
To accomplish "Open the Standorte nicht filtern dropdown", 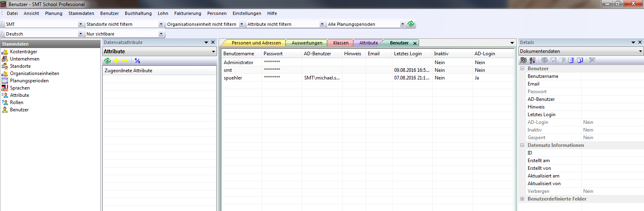I will point(161,24).
